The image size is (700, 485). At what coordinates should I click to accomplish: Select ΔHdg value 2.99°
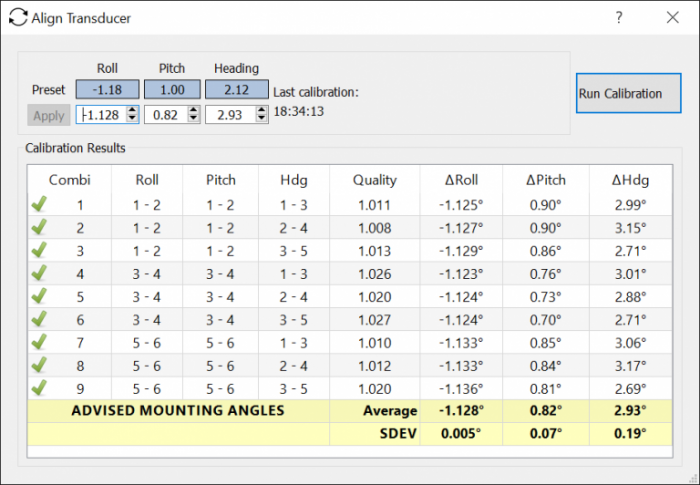pos(630,205)
